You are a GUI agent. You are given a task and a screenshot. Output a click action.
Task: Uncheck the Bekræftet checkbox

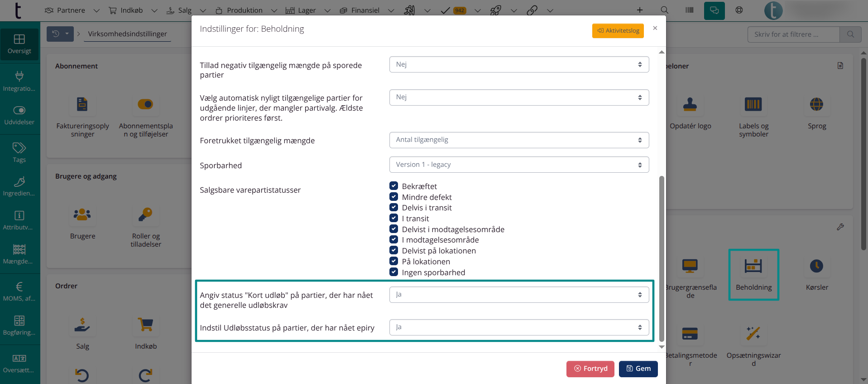(x=394, y=186)
